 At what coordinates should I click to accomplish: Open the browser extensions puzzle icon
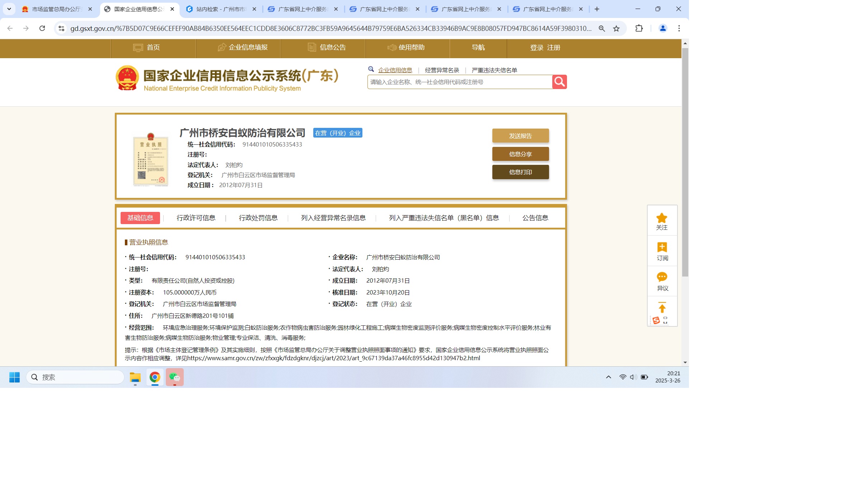point(639,28)
